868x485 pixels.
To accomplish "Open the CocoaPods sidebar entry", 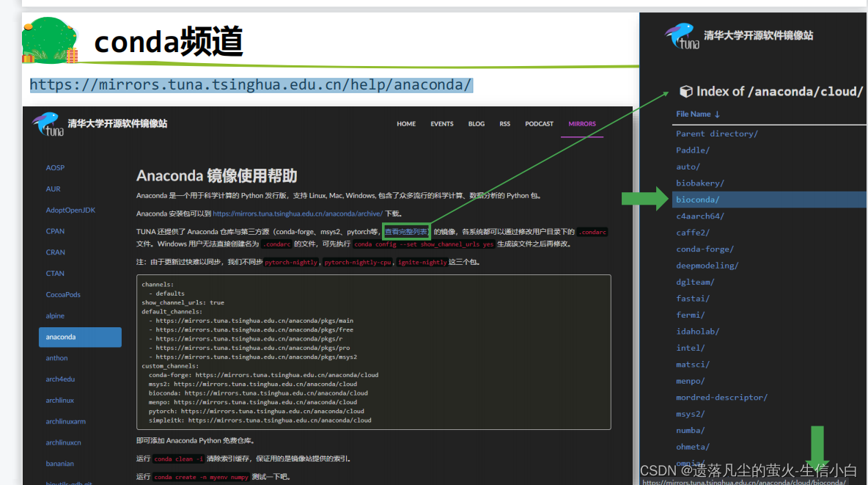I will [x=63, y=294].
